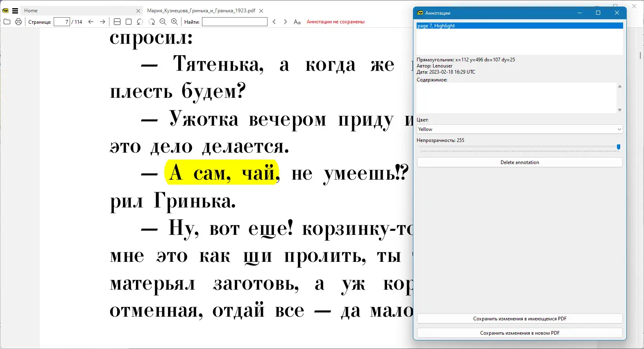Viewport: 644px width, 349px height.
Task: Zoom in with the plus magnifier
Action: (x=175, y=22)
